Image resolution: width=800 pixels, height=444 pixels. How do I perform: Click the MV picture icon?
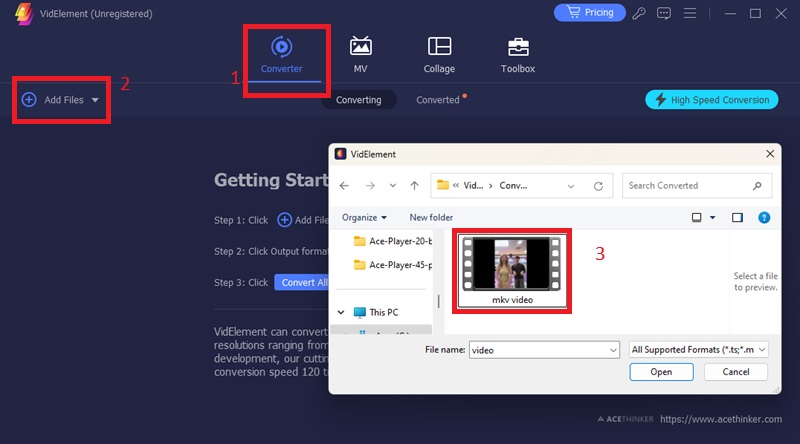coord(360,46)
